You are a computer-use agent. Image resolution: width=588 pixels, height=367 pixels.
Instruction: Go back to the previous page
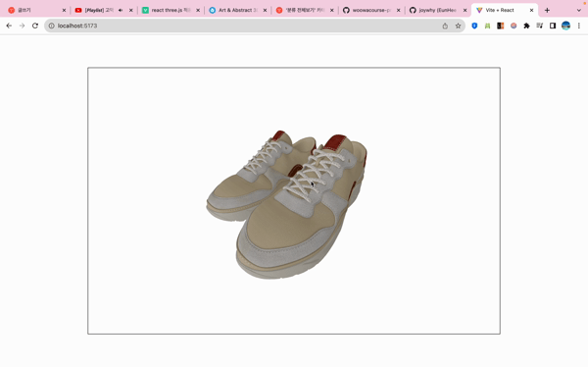click(x=9, y=26)
